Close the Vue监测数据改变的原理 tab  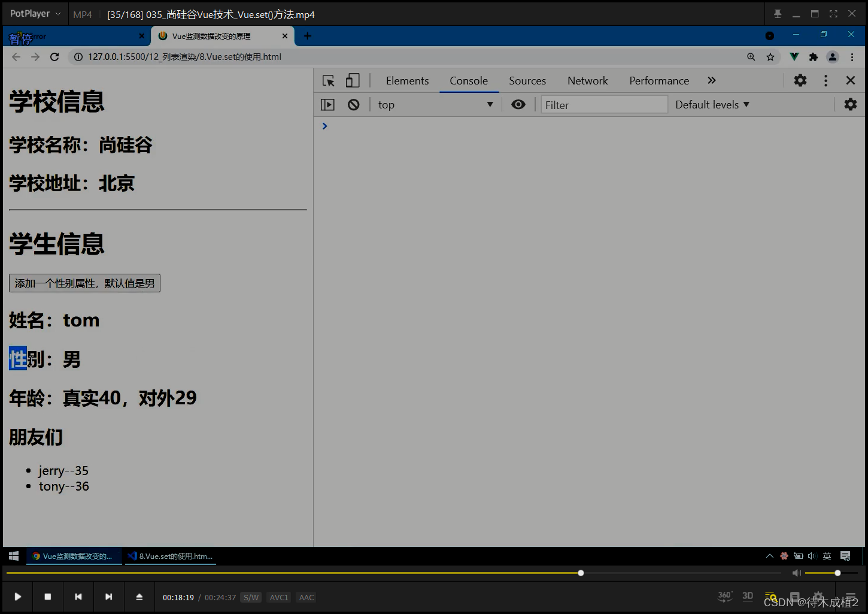click(x=285, y=36)
